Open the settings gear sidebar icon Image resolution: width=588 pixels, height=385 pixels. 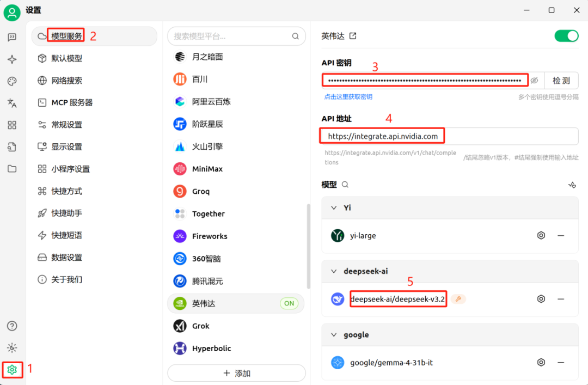click(x=12, y=370)
